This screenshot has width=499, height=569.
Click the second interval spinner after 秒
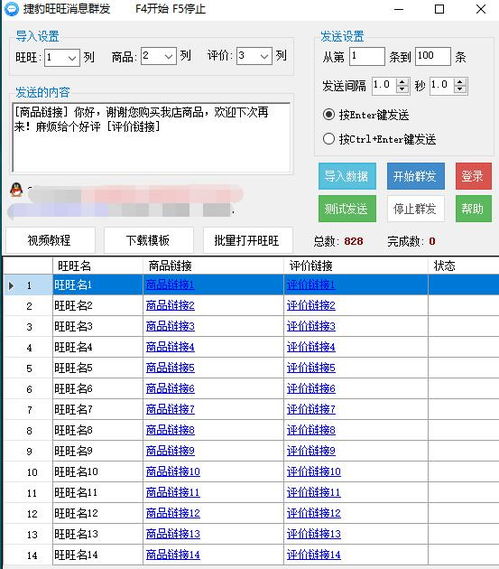[449, 86]
